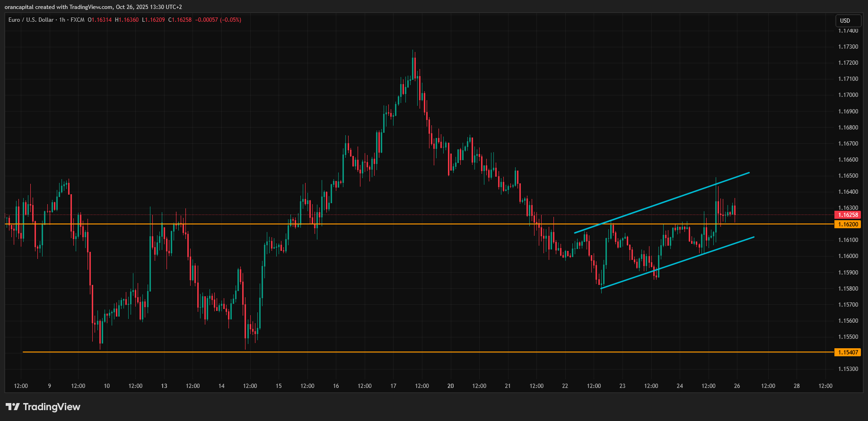Select the close value C1.16258
The image size is (868, 421).
tap(180, 20)
